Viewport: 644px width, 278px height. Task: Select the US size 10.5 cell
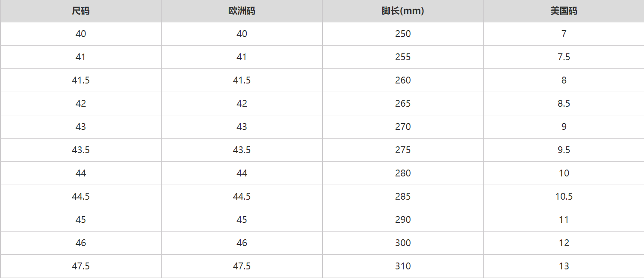(x=564, y=197)
